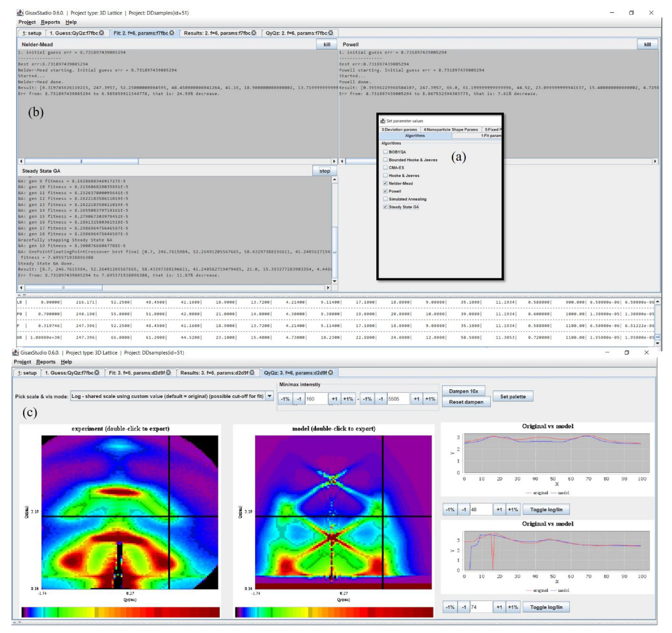This screenshot has height=633, width=672.
Task: Tick the CMA-ES algorithm checkbox
Action: [385, 168]
